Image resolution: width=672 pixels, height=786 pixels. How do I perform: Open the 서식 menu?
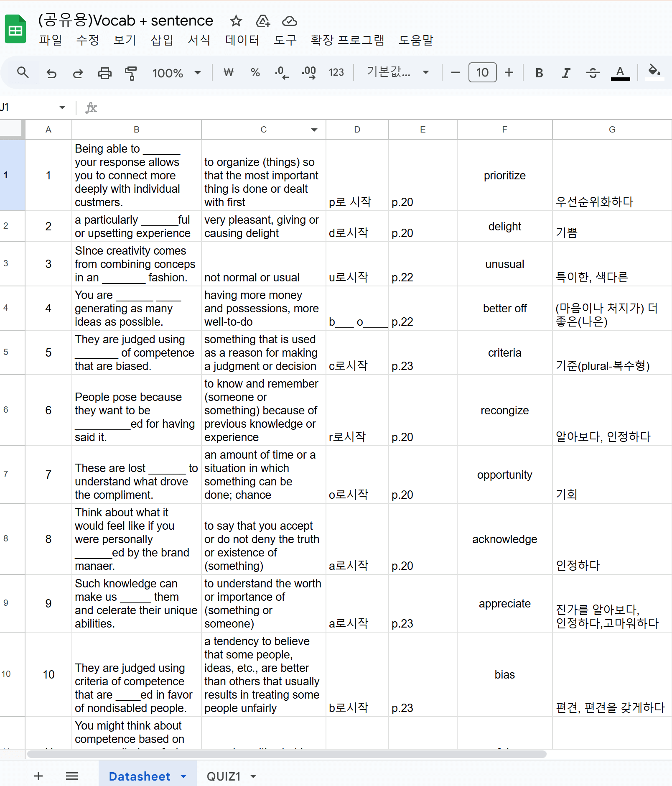click(x=199, y=40)
